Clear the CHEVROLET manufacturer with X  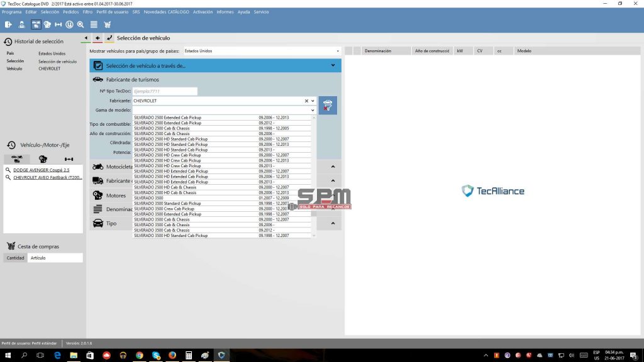click(306, 101)
